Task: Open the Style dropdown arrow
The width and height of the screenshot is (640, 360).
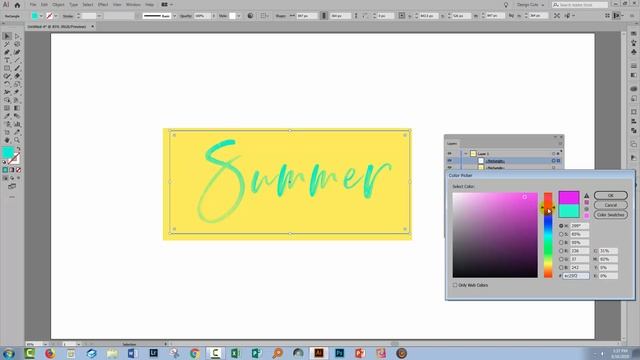Action: (239, 16)
